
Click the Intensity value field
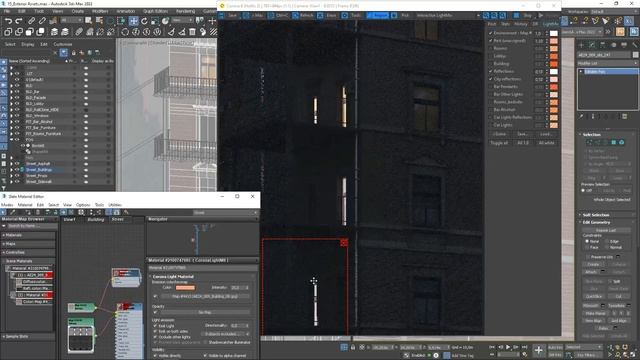[x=238, y=288]
